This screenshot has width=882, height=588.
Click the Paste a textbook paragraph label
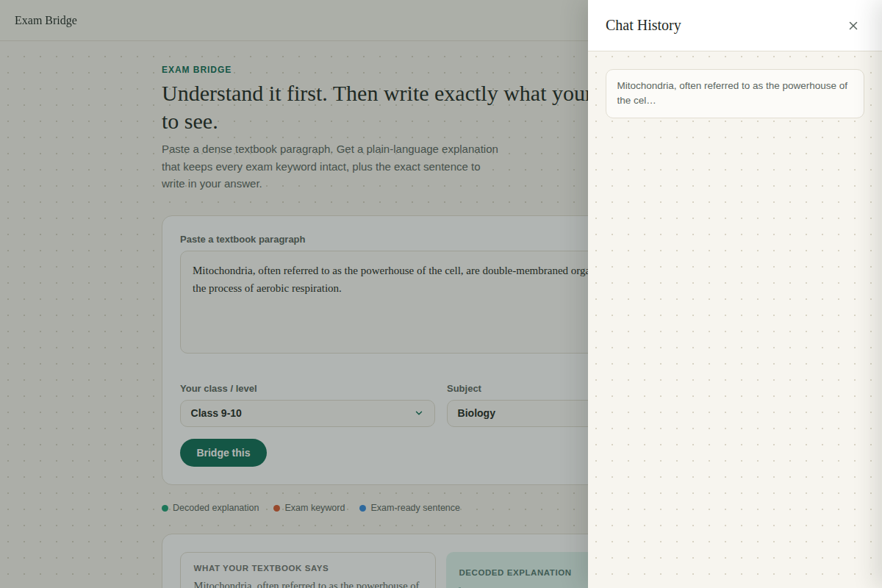point(243,240)
